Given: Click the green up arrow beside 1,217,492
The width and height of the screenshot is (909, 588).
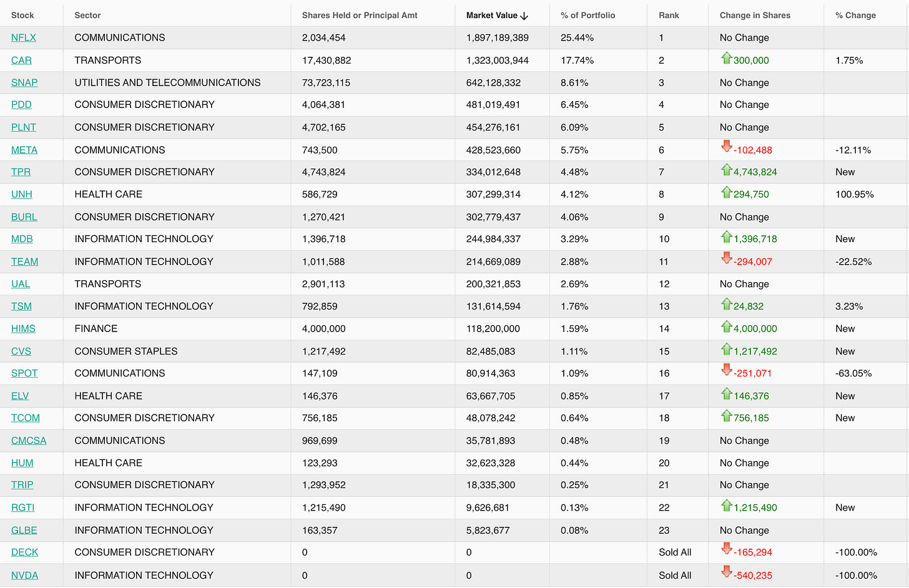Looking at the screenshot, I should coord(726,349).
